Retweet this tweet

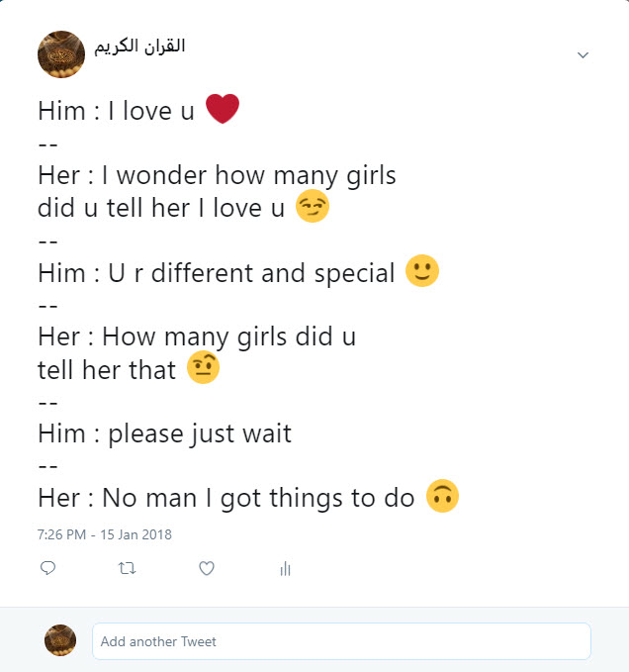(x=127, y=568)
